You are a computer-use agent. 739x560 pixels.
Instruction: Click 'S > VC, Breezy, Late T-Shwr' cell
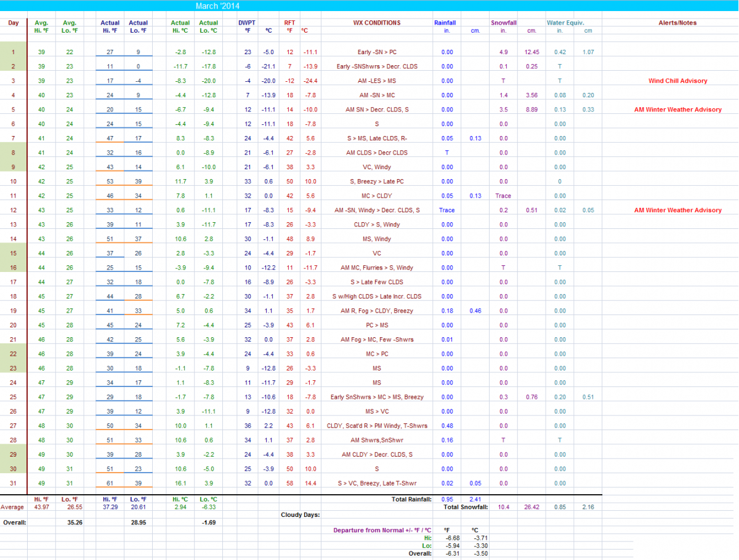click(376, 483)
